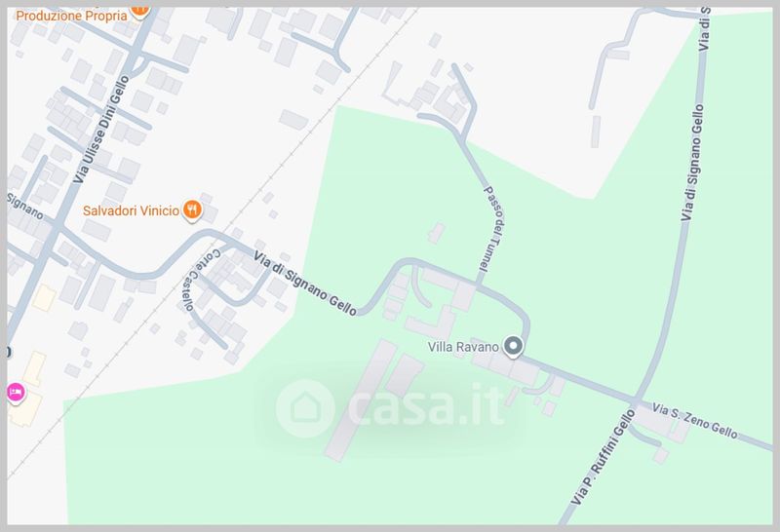This screenshot has height=532, width=780.
Task: Select the Passo del Tunnel road label
Action: coord(493,229)
